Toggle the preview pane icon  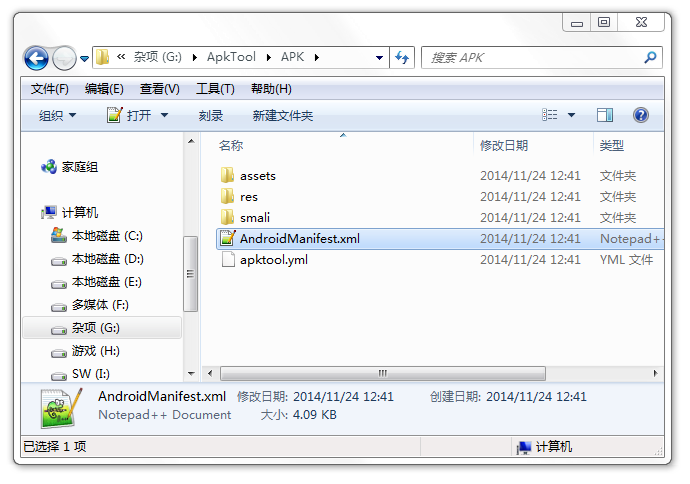point(605,115)
